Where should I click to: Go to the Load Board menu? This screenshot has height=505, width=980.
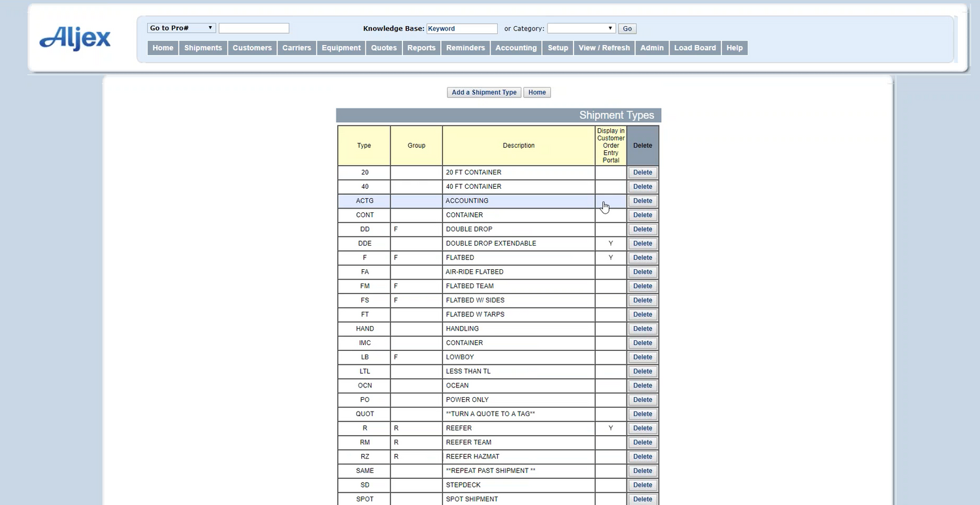click(694, 48)
